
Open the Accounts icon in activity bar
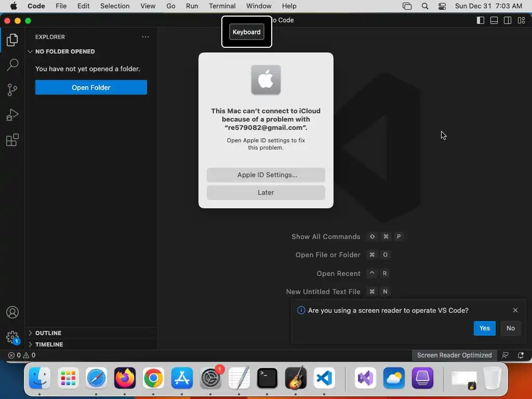pyautogui.click(x=12, y=312)
